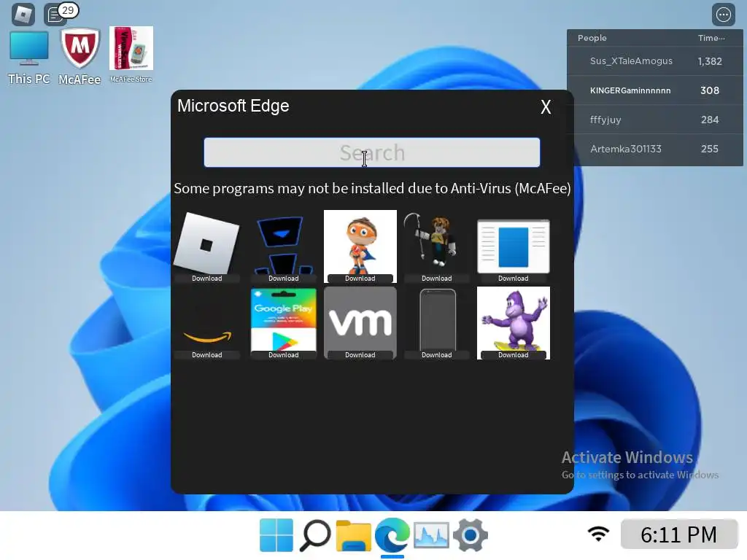
Task: Download the Amazon program
Action: pyautogui.click(x=206, y=355)
